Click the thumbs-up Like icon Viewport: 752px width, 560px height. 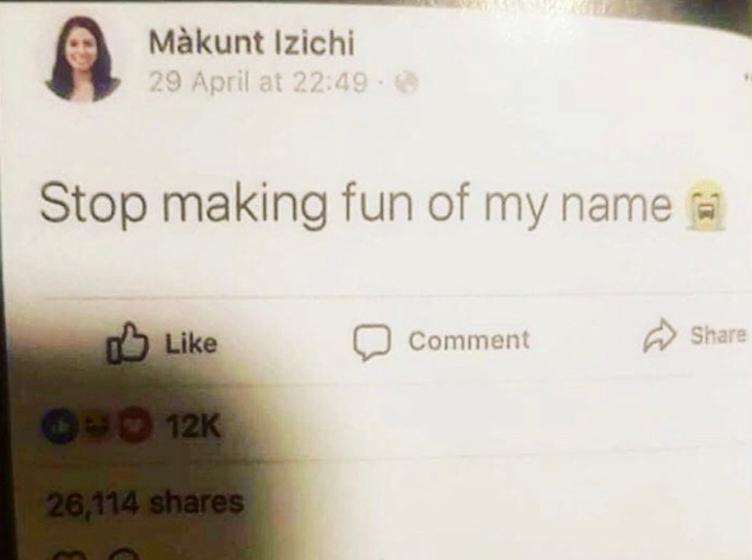point(127,343)
